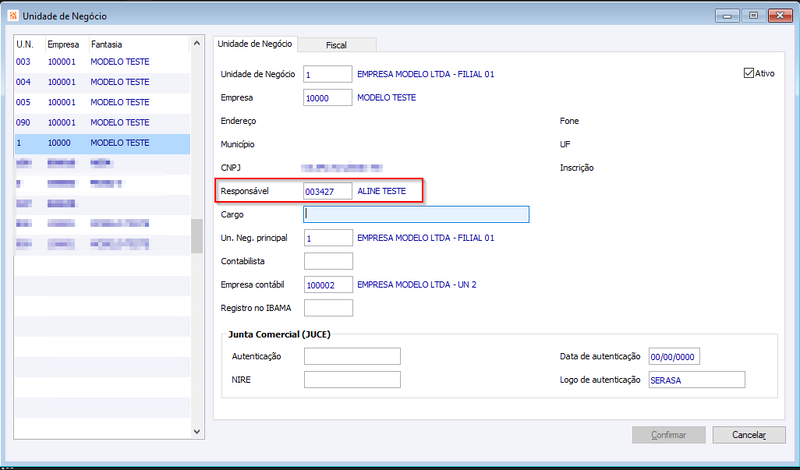Click the Logo de autenticação field showing SERASA
800x470 pixels.
pyautogui.click(x=696, y=380)
